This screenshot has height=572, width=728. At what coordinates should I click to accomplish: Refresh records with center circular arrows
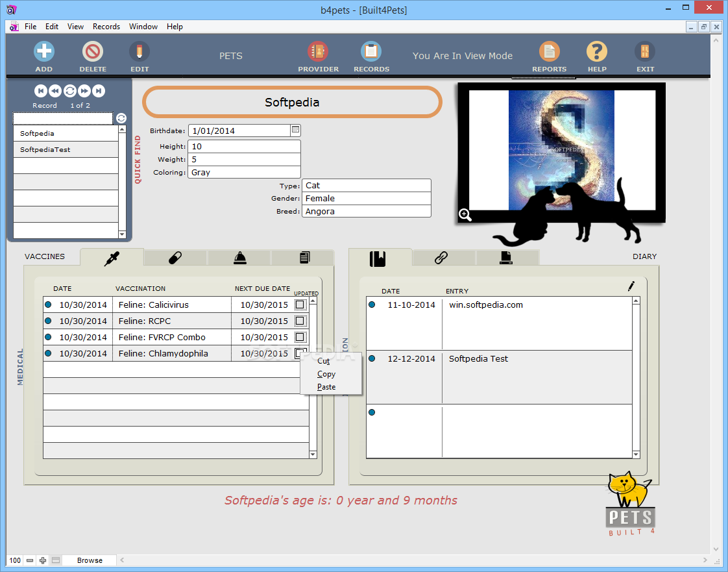[x=69, y=91]
